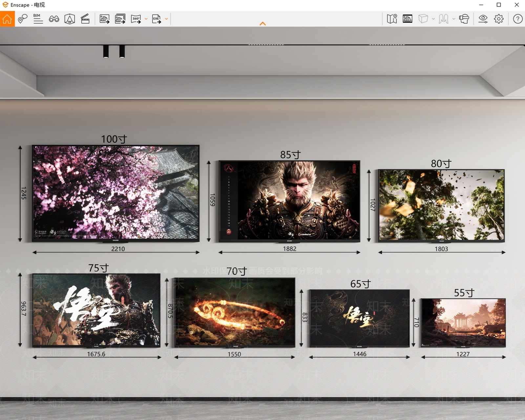Image resolution: width=525 pixels, height=420 pixels.
Task: Click the height dimension "1027"
Action: [372, 205]
